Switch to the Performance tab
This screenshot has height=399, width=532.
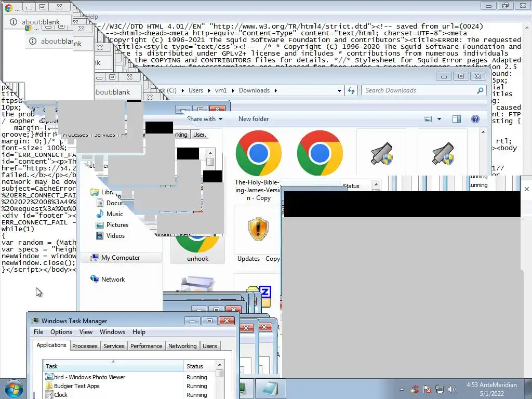tap(146, 345)
